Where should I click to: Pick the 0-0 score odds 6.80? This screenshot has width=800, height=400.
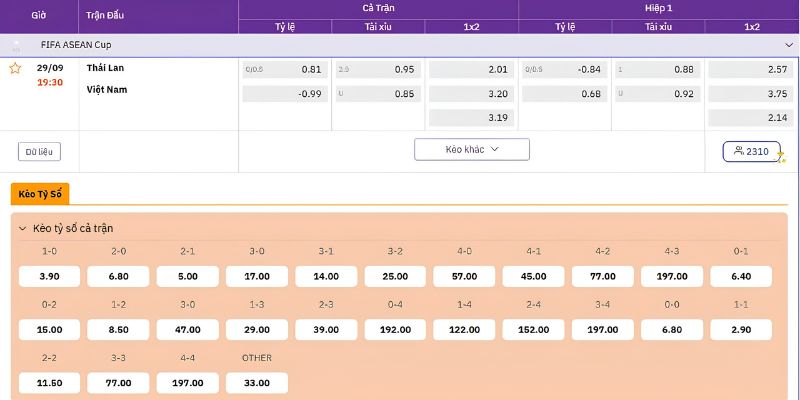point(671,330)
